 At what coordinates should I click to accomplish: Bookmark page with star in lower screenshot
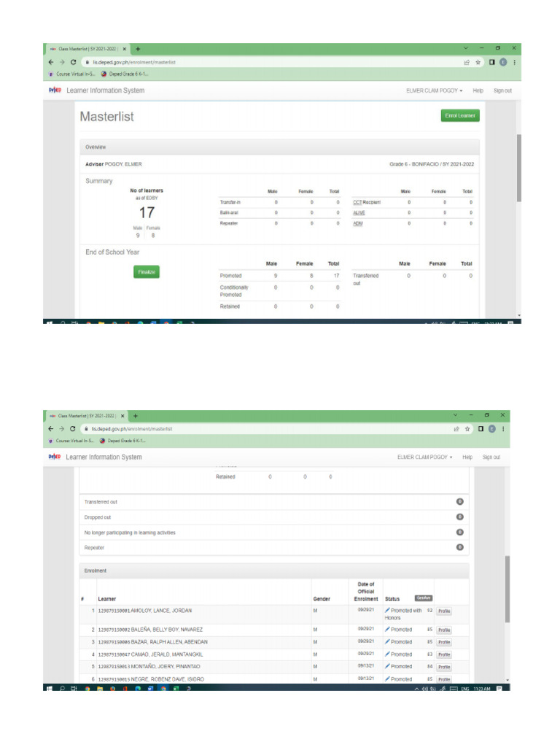pyautogui.click(x=467, y=429)
